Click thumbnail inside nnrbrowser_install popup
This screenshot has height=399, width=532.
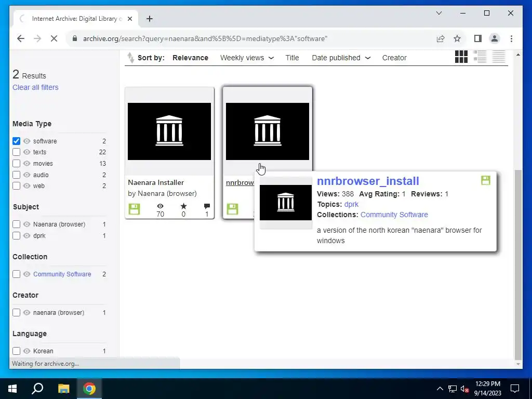(x=286, y=203)
